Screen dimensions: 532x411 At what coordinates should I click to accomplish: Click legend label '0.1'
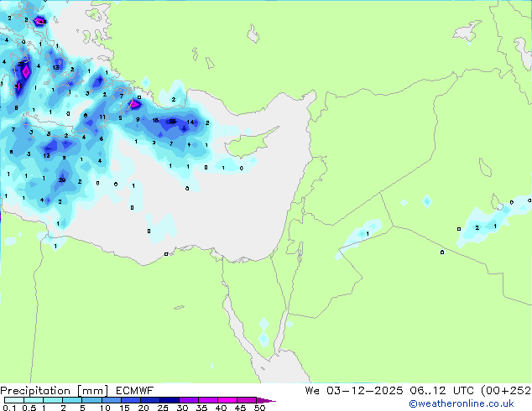tap(9, 408)
